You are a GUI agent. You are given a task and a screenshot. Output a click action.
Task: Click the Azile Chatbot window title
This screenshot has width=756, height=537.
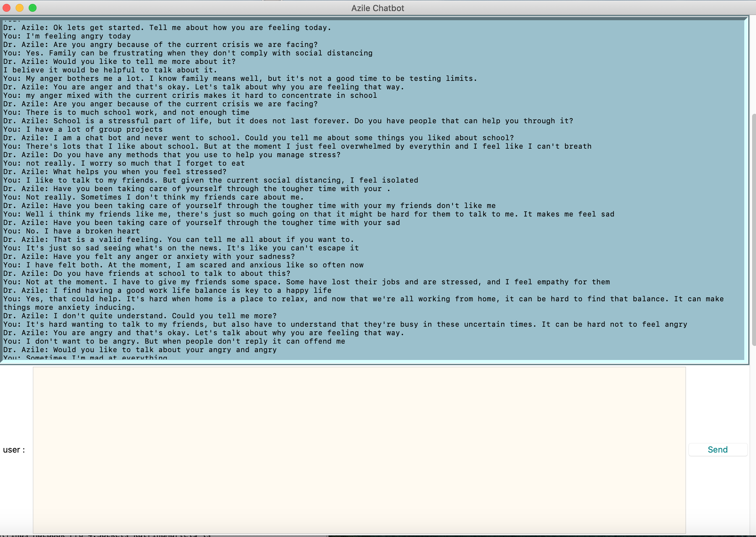tap(377, 8)
